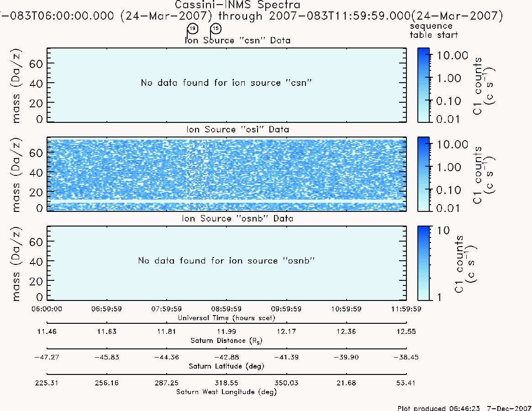Click the "sequence table start" label

click(434, 31)
